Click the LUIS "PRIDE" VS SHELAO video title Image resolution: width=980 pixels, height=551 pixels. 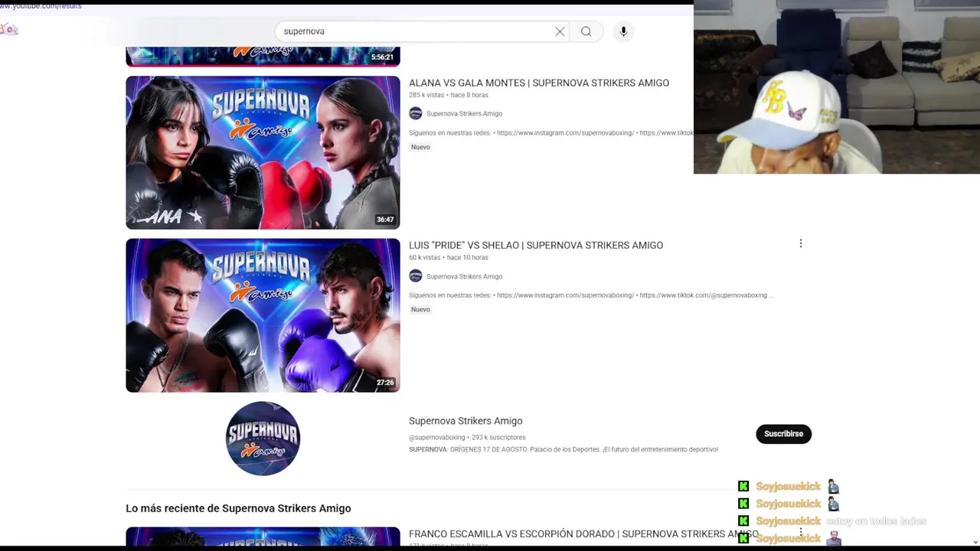coord(536,245)
